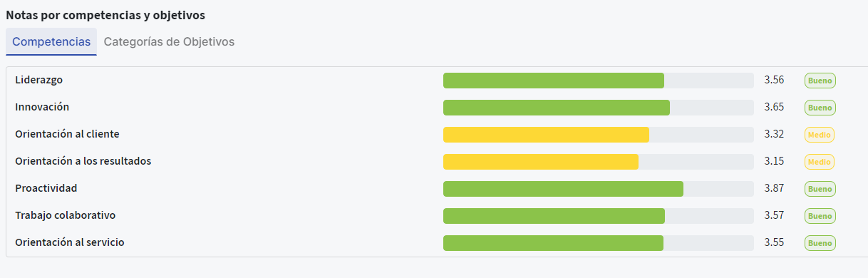Click the Bueno badge next to Liderazgo
Screen dimensions: 868x278
pos(820,81)
